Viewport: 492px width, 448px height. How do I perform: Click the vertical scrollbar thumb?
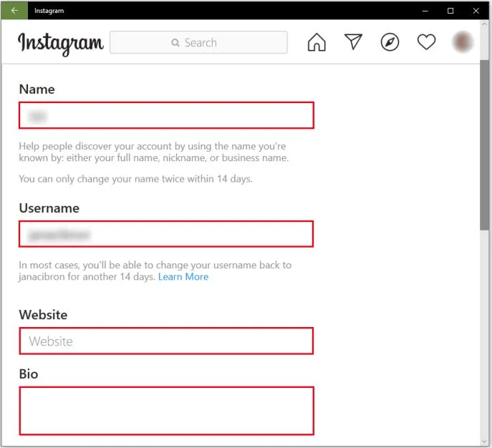(x=484, y=146)
